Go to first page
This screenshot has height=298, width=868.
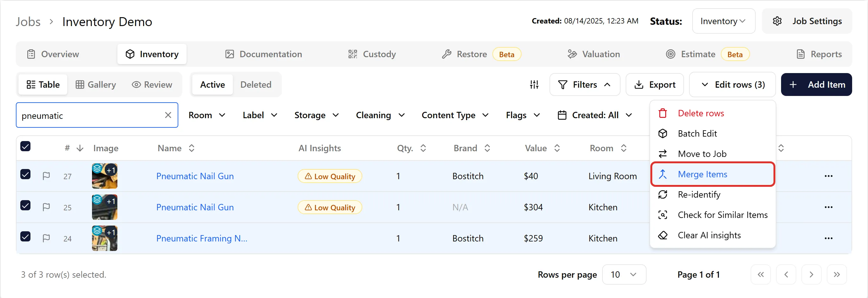click(x=760, y=274)
